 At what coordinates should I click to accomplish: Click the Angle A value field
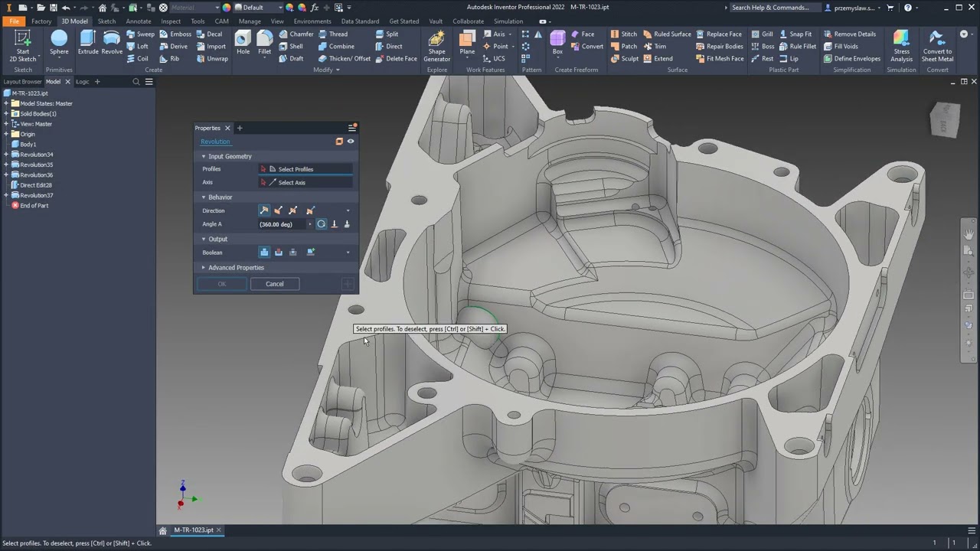coord(282,224)
